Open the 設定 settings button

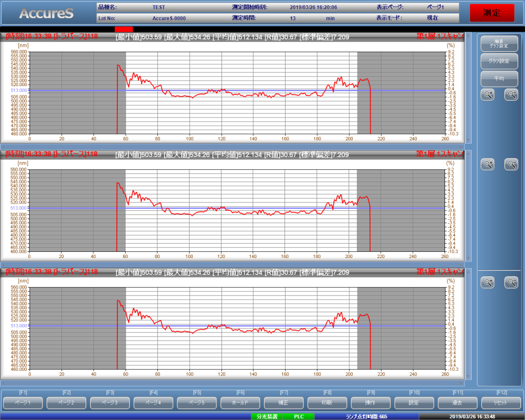click(x=414, y=403)
